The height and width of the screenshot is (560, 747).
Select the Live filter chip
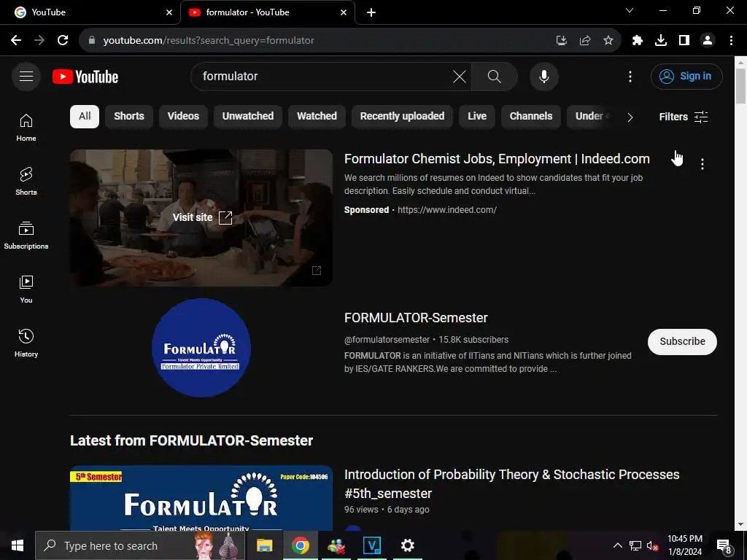[x=477, y=116]
